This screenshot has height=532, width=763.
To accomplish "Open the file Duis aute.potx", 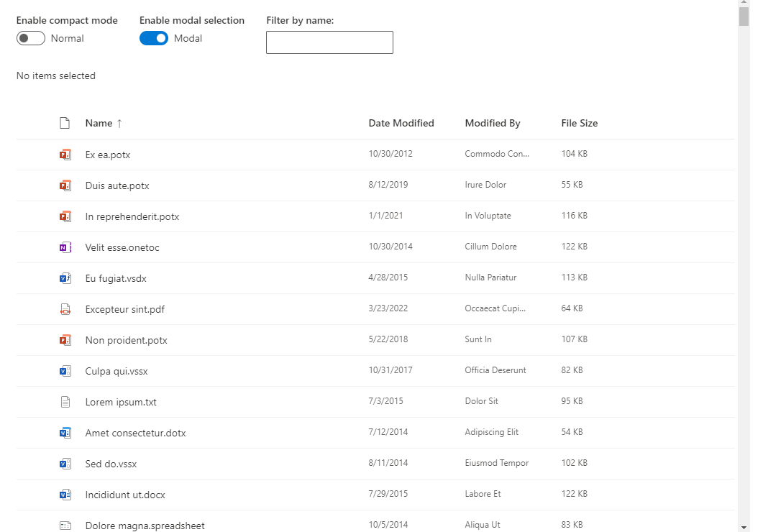I will tap(117, 185).
